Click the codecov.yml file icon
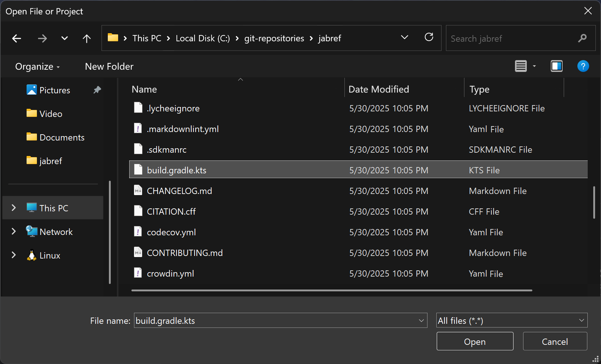Image resolution: width=601 pixels, height=364 pixels. (138, 232)
